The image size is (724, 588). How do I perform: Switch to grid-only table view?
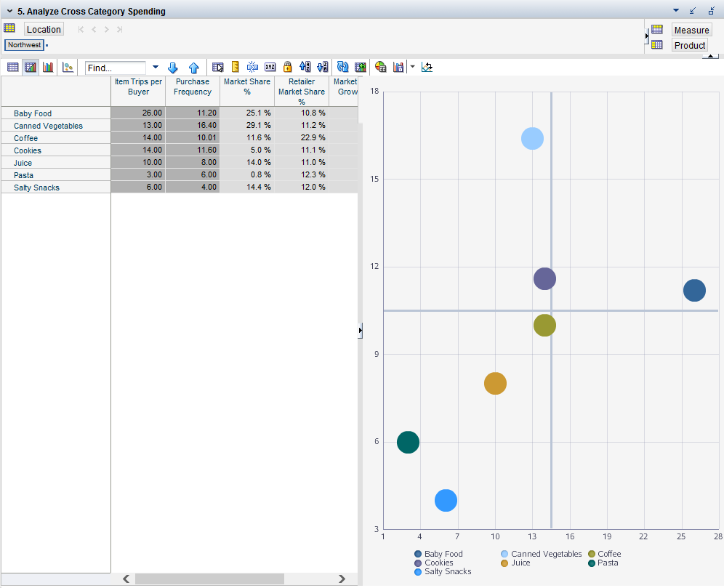click(x=12, y=68)
